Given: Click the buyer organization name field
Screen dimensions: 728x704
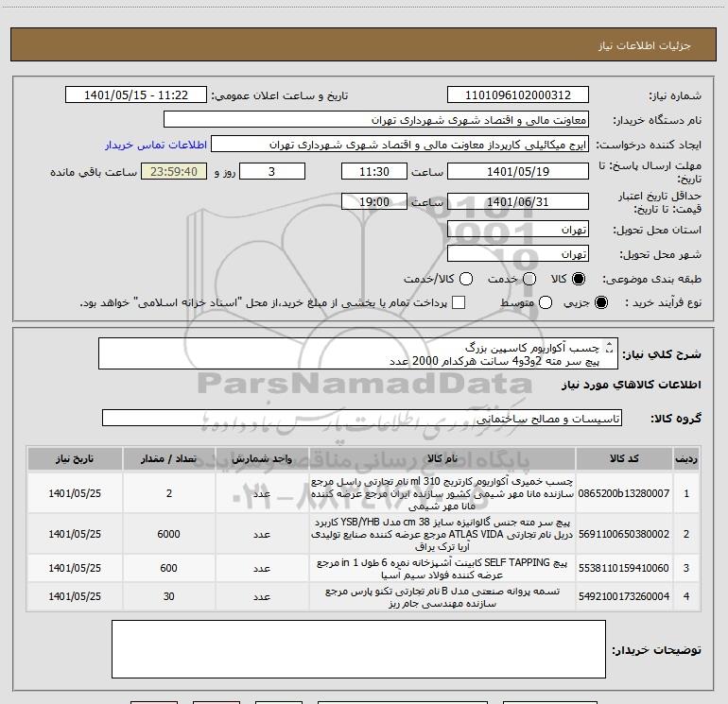Looking at the screenshot, I should coord(376,120).
